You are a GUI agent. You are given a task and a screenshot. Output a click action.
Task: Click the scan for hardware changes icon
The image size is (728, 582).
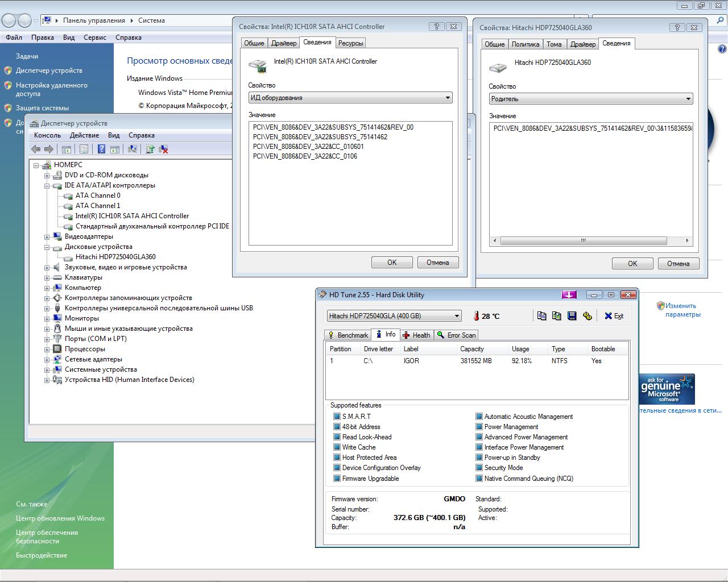133,149
